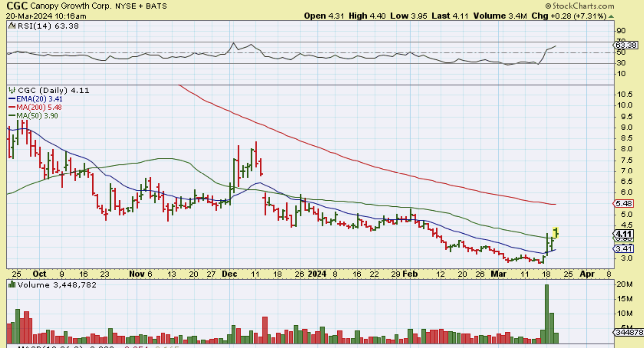Click the green MA(50) legend line marker
Viewport: 644px width, 348px height.
11,116
